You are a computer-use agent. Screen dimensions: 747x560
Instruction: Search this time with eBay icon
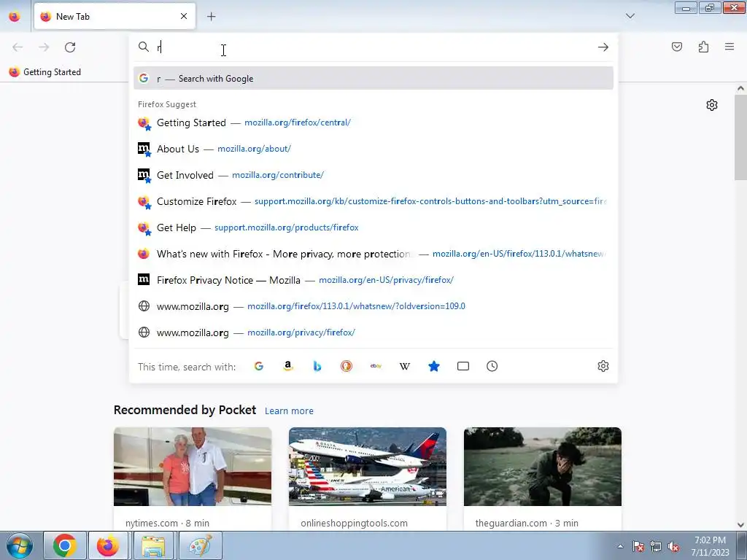tap(376, 366)
